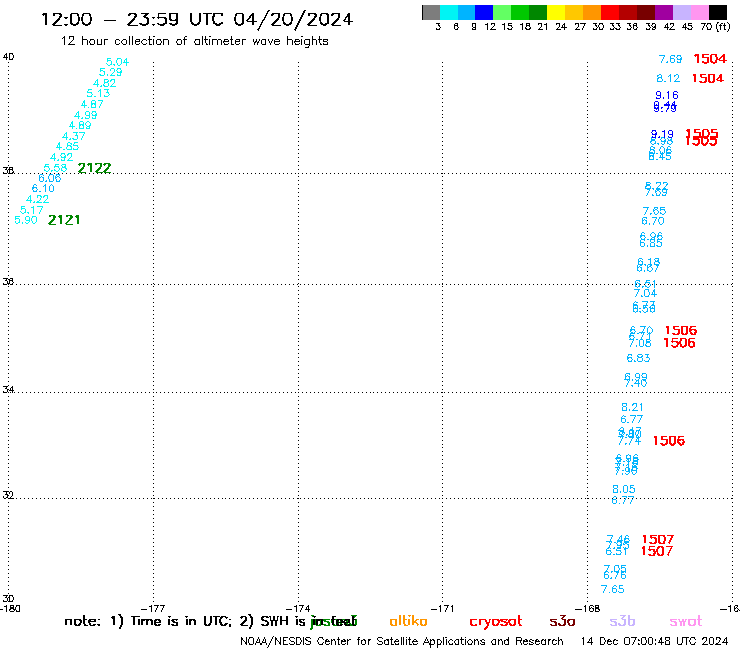Screen dimensions: 740x650
Task: Click the red 1506 label beside 7.74
Action: [x=669, y=441]
